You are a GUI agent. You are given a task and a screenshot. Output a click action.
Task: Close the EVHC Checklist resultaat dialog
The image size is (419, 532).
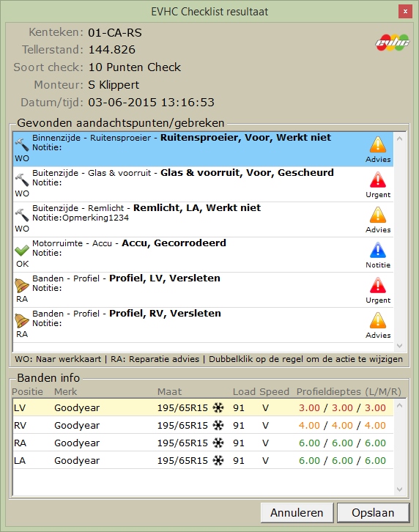click(x=405, y=12)
